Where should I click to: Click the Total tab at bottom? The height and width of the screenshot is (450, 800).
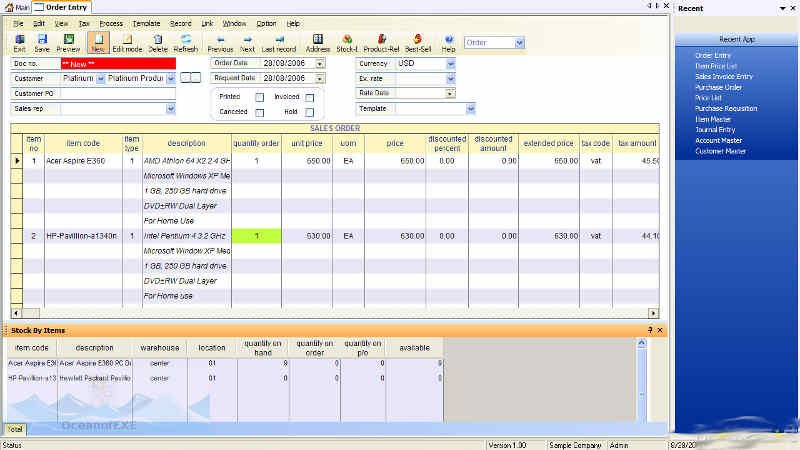click(15, 430)
